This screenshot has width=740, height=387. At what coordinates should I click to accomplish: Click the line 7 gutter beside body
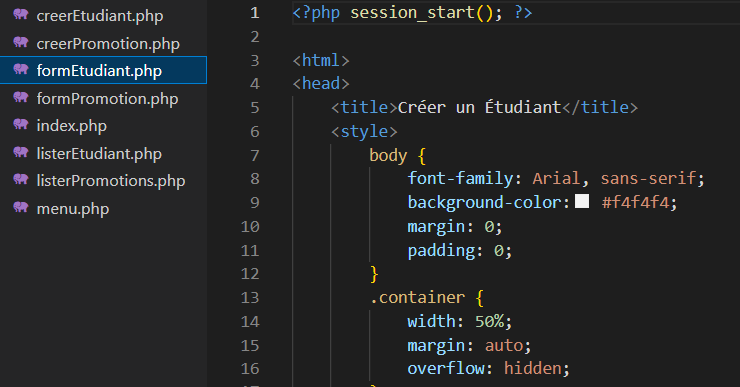click(255, 155)
